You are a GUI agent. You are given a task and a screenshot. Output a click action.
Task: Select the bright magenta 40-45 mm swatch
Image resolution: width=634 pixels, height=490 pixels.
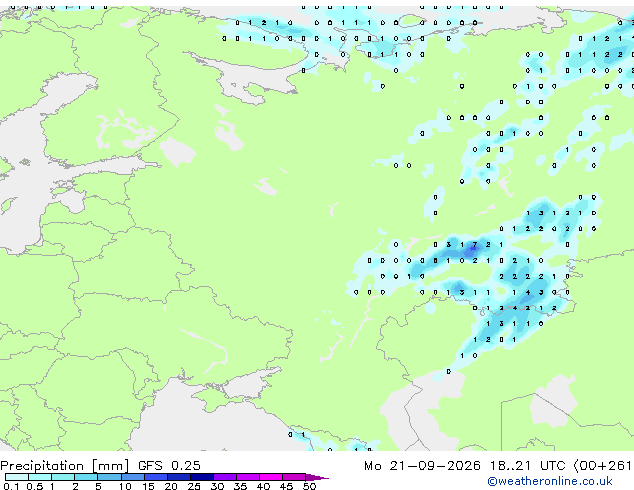click(x=271, y=477)
